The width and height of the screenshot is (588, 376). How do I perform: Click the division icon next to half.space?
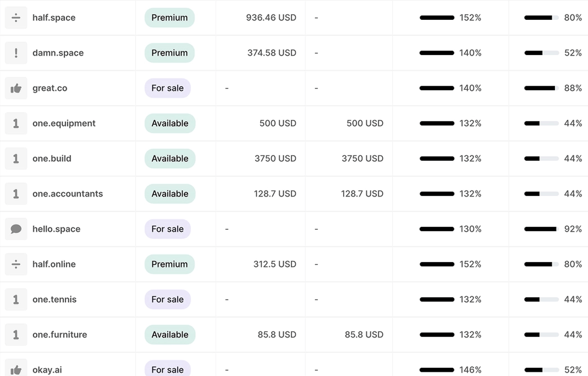pyautogui.click(x=16, y=18)
